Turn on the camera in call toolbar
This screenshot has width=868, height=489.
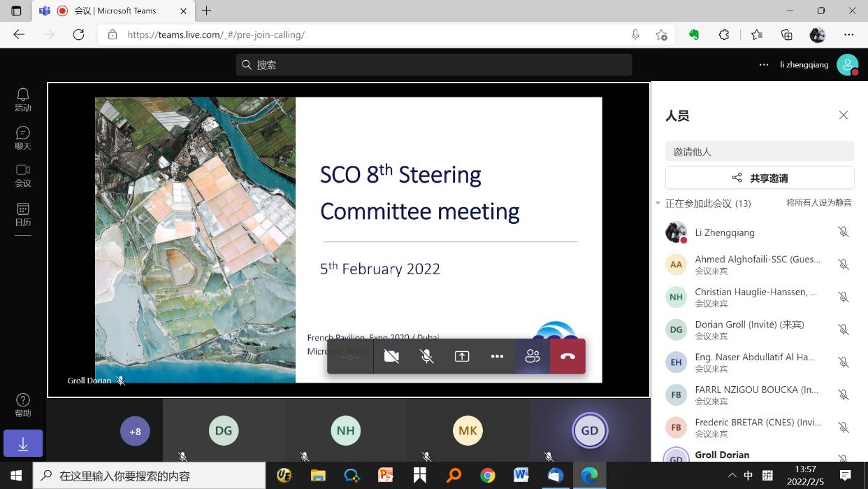391,356
